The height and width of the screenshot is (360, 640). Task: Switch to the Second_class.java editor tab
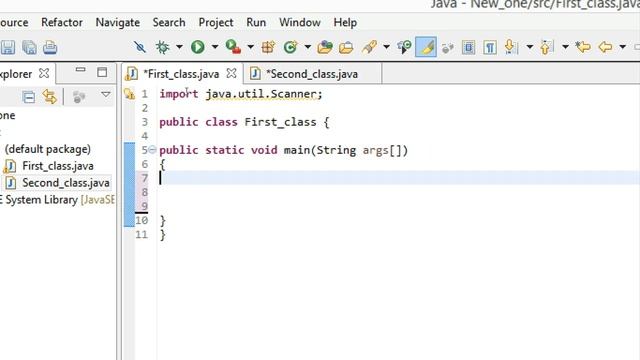[x=312, y=74]
